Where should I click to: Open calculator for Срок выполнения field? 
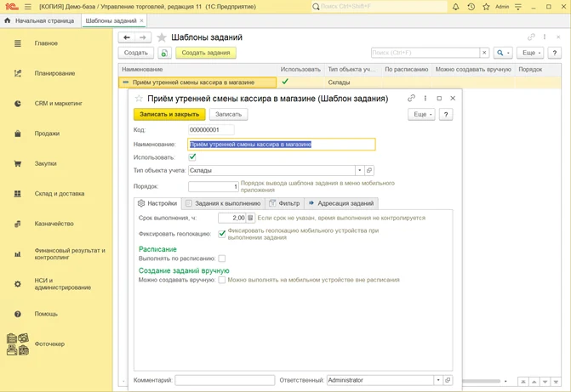[250, 219]
